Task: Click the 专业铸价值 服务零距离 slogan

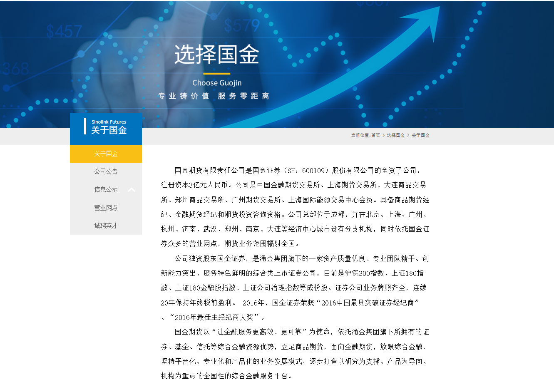Action: tap(214, 96)
